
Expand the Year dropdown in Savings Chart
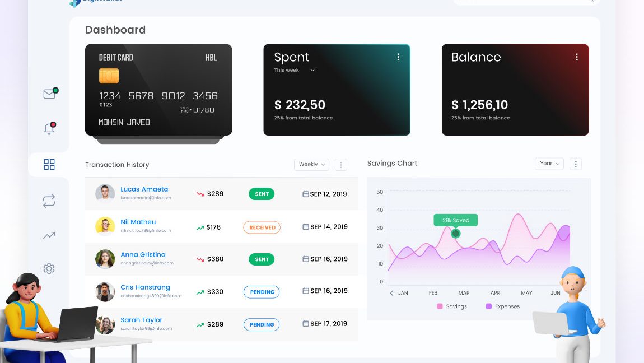(x=549, y=164)
